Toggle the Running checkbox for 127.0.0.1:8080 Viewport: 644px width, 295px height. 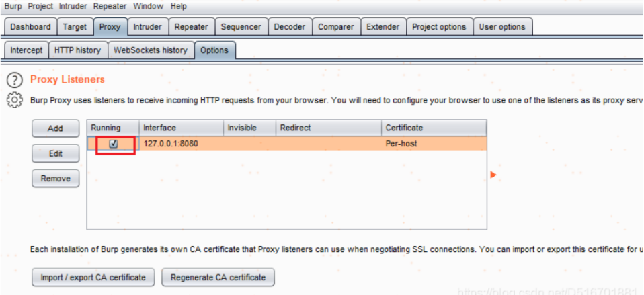tap(114, 144)
